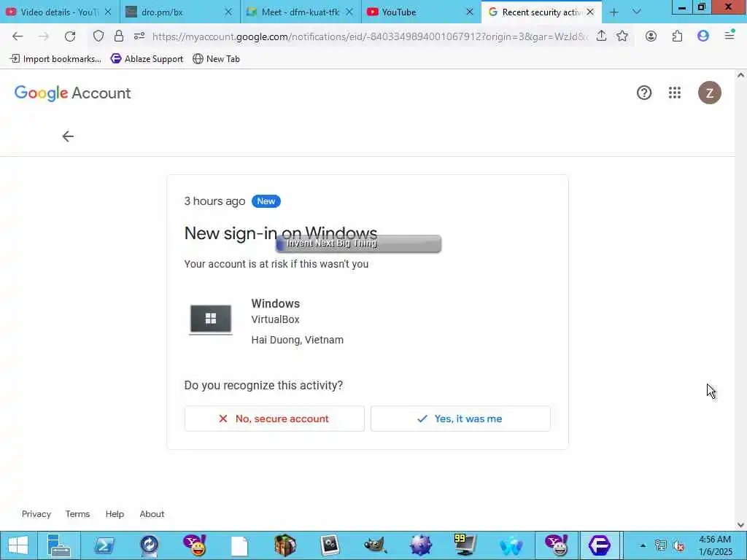Click the blue profile avatar in toolbar
Image resolution: width=747 pixels, height=560 pixels.
point(703,36)
